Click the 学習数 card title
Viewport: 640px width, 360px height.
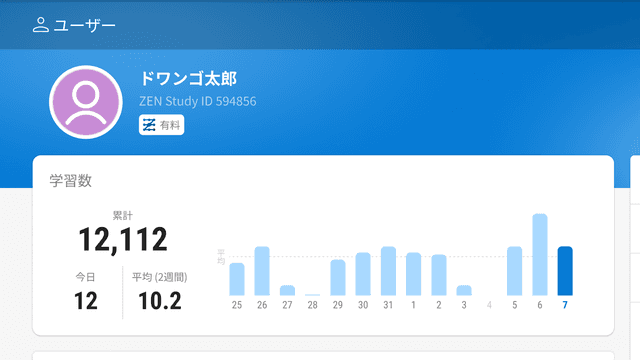71,180
